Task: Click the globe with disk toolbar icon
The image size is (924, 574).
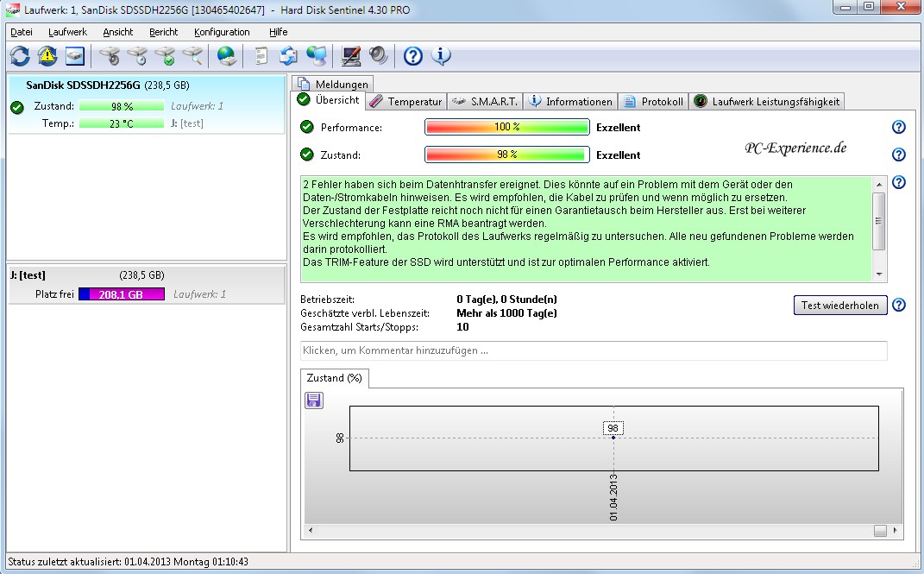Action: [x=226, y=56]
